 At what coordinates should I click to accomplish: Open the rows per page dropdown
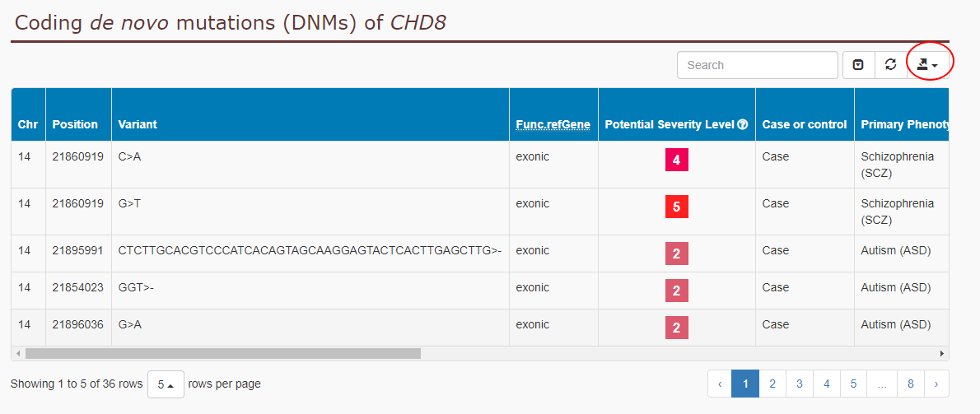[166, 384]
